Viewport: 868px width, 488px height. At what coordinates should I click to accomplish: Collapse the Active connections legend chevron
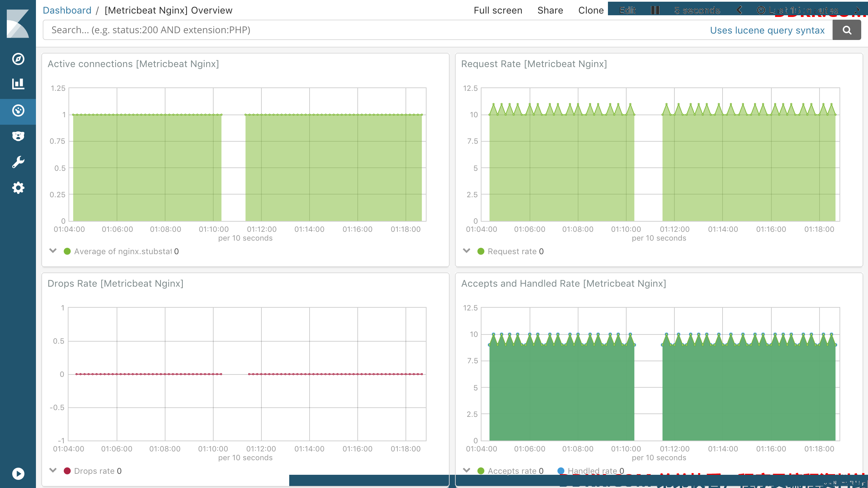click(53, 251)
